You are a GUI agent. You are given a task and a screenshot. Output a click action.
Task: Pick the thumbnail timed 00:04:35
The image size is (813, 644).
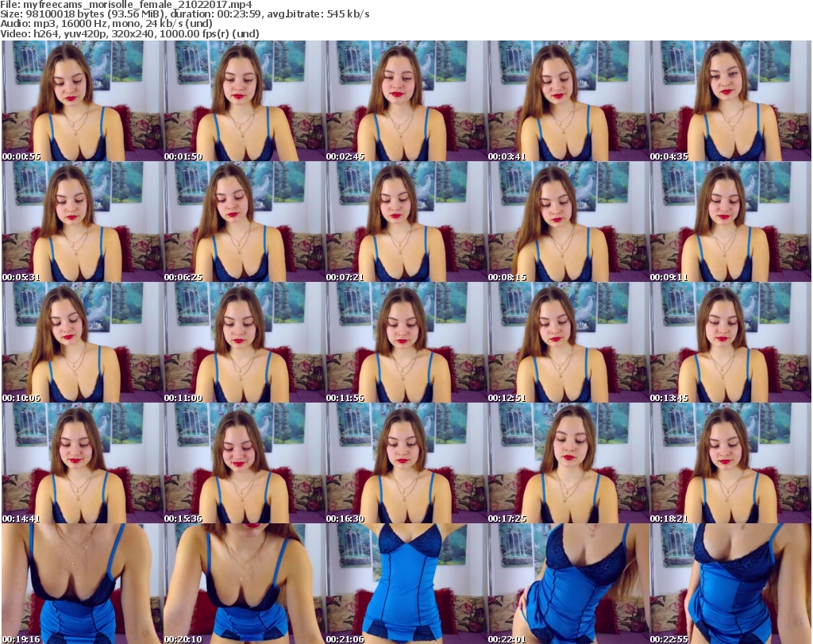(x=730, y=101)
